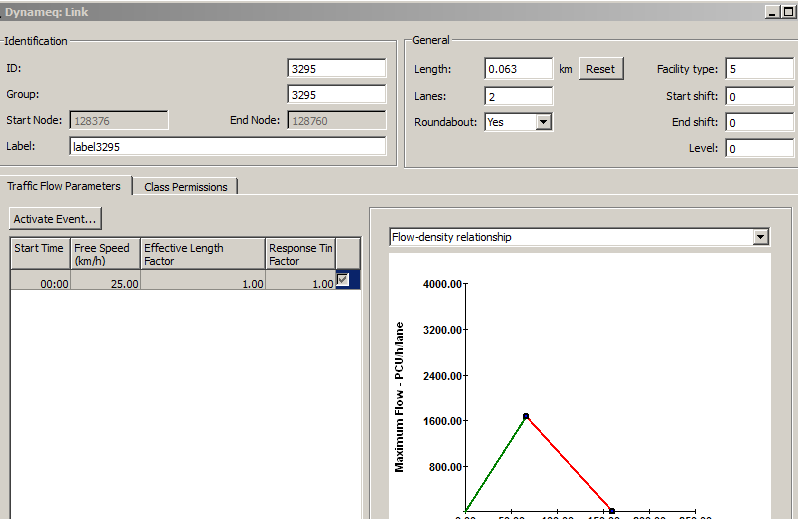Click the Start Node field 128376
This screenshot has height=519, width=798.
click(119, 121)
